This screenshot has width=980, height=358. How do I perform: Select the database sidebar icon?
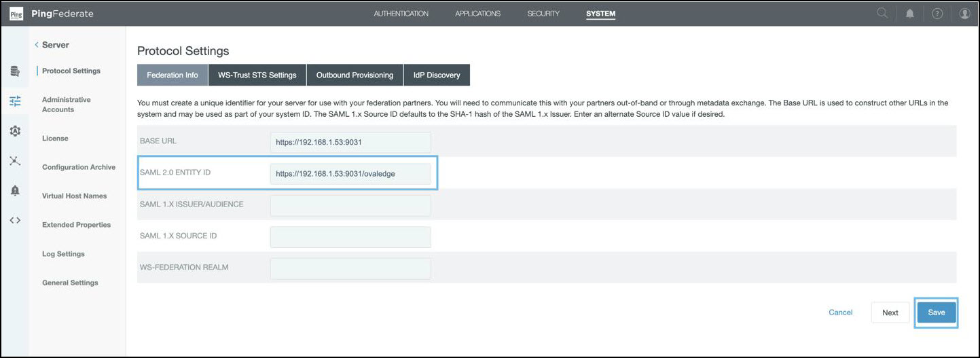[x=15, y=71]
